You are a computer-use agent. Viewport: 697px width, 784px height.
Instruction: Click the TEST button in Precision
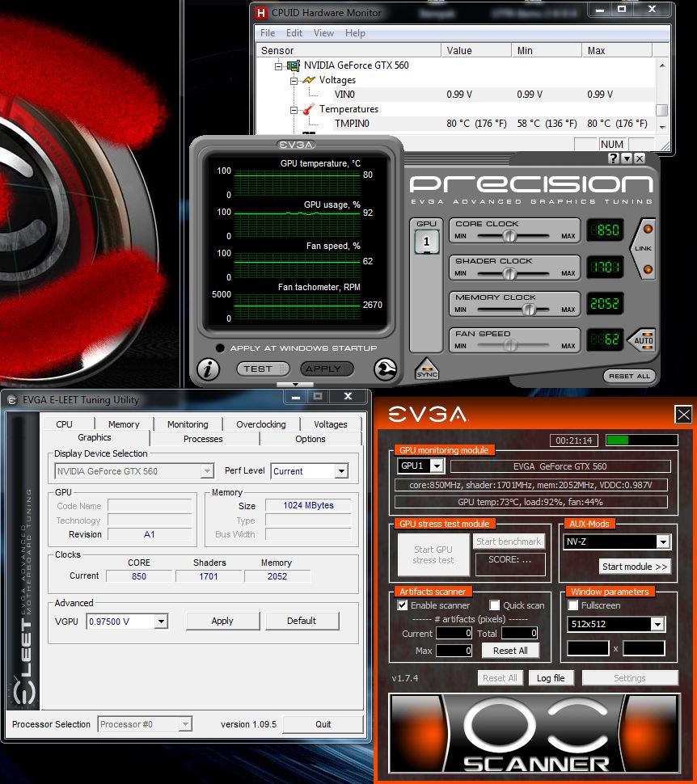click(263, 369)
